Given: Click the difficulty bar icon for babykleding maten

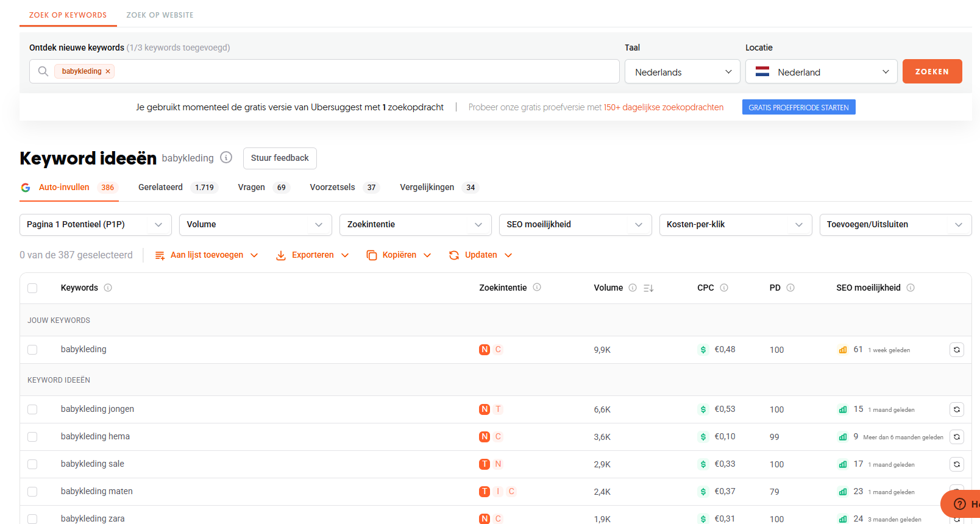Looking at the screenshot, I should pyautogui.click(x=843, y=492).
